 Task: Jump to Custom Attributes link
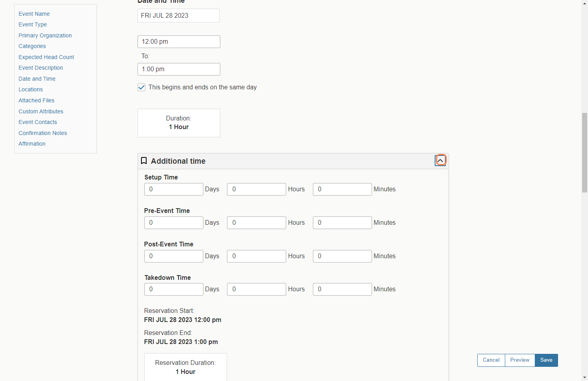41,111
